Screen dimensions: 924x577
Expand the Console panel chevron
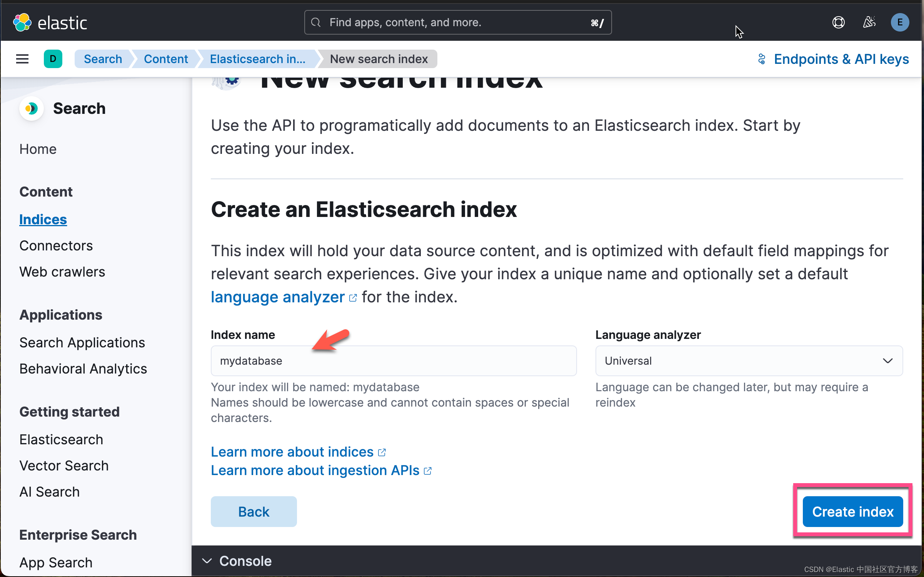click(x=207, y=561)
